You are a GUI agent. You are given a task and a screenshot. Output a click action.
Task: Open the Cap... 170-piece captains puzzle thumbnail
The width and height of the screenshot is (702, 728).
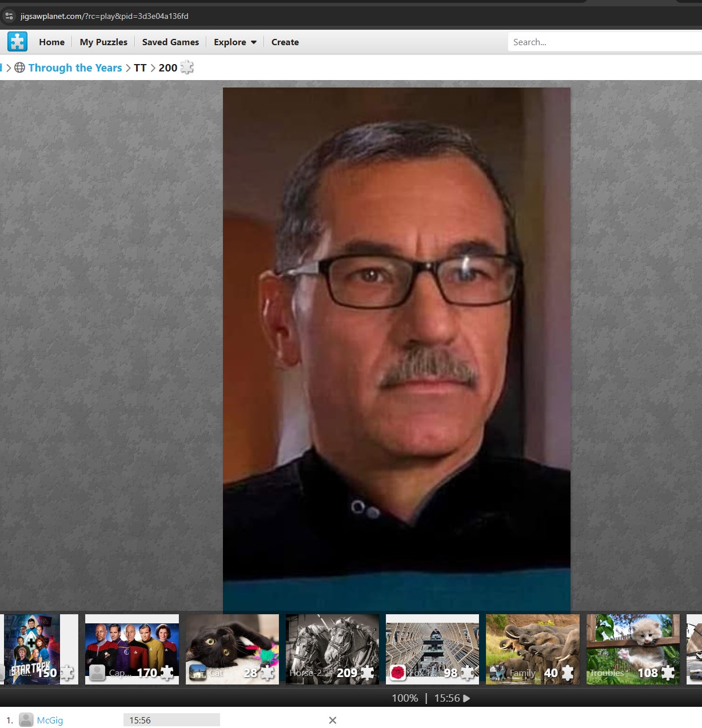pos(132,649)
